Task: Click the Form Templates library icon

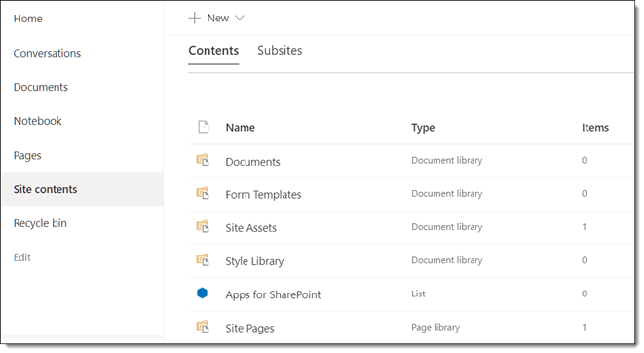Action: coord(203,193)
